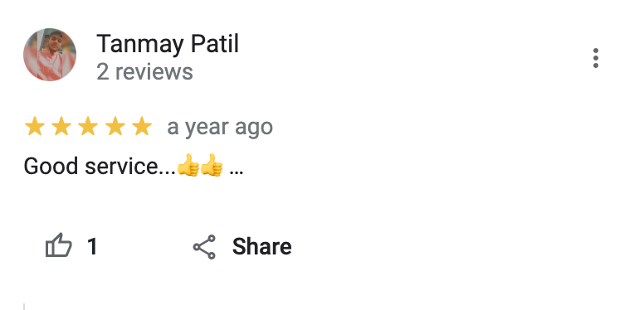
Task: Click the first yellow rating star
Action: 35,126
